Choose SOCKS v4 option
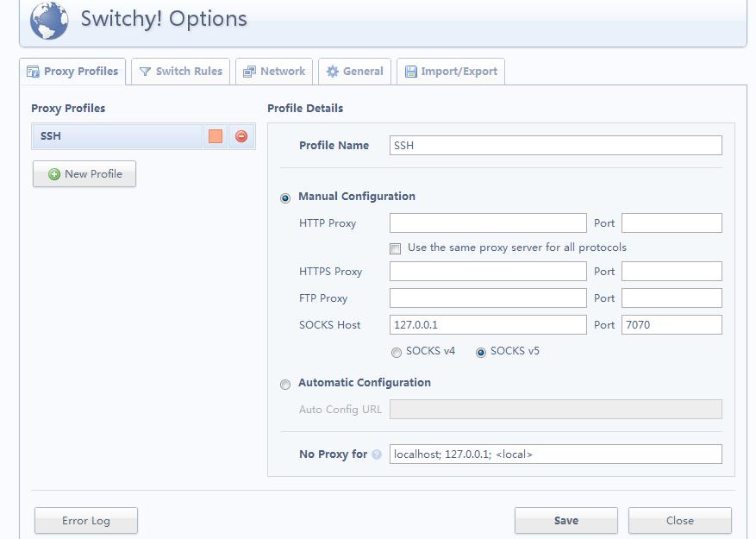 click(397, 352)
